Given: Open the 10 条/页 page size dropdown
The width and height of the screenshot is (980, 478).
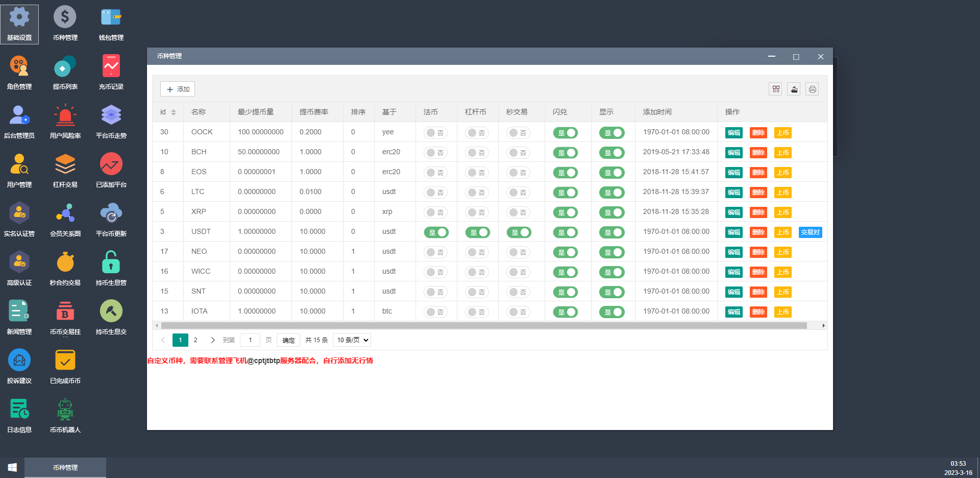Looking at the screenshot, I should pos(352,340).
